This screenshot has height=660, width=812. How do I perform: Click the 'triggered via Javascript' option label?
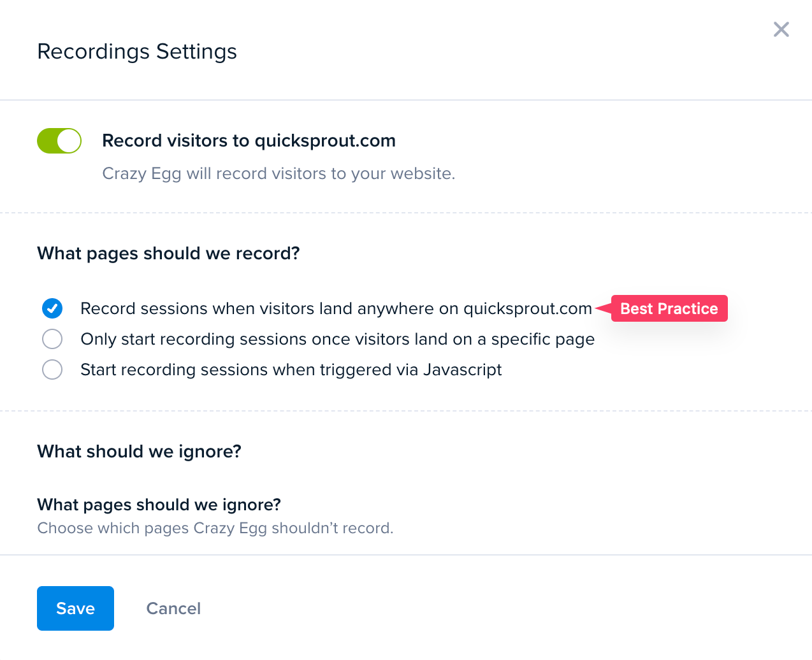[x=291, y=369]
